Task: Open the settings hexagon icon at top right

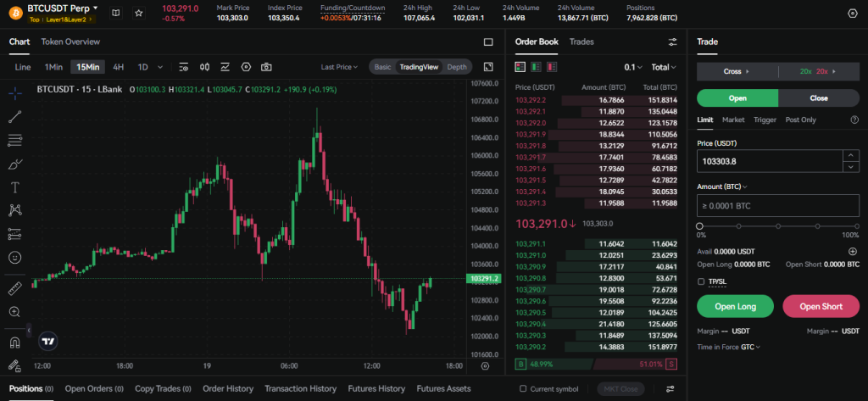Action: pos(853,14)
